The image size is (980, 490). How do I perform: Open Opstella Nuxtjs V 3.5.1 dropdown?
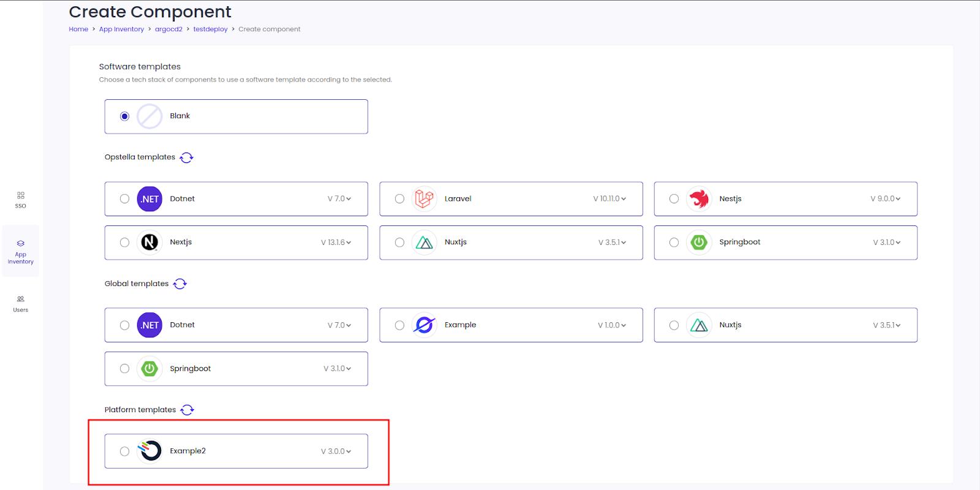(612, 243)
